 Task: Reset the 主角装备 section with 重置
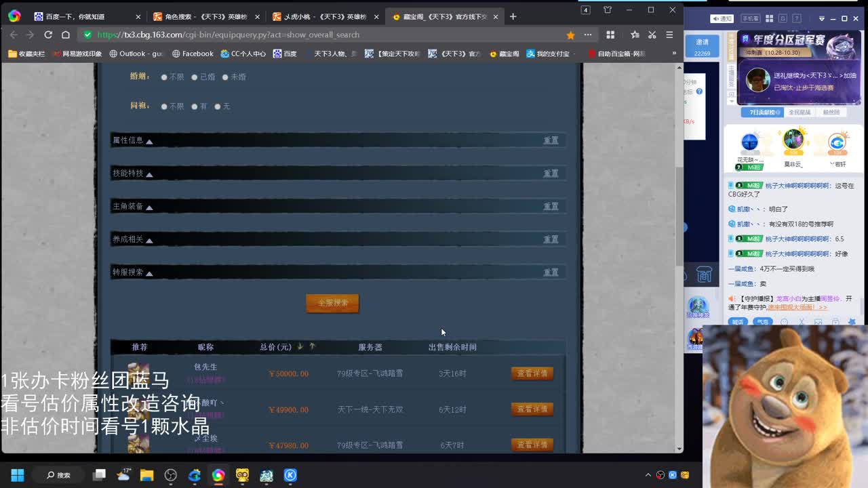[x=551, y=207]
